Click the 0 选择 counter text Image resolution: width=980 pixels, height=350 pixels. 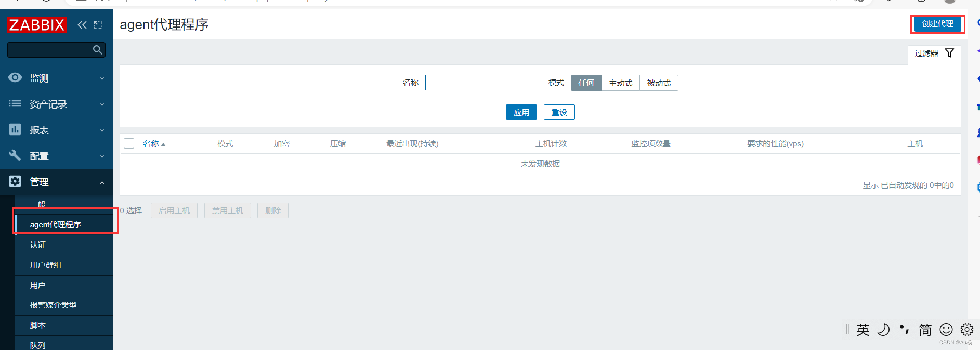[131, 210]
